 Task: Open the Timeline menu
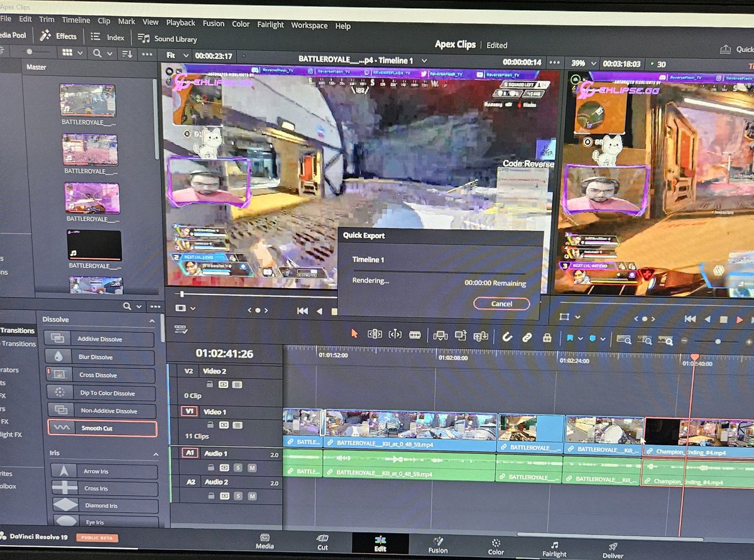click(x=75, y=20)
